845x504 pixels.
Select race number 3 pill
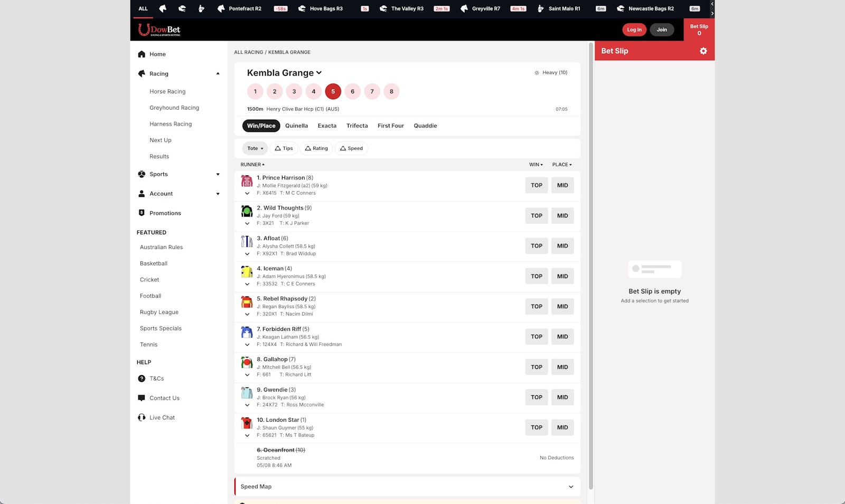coord(294,91)
